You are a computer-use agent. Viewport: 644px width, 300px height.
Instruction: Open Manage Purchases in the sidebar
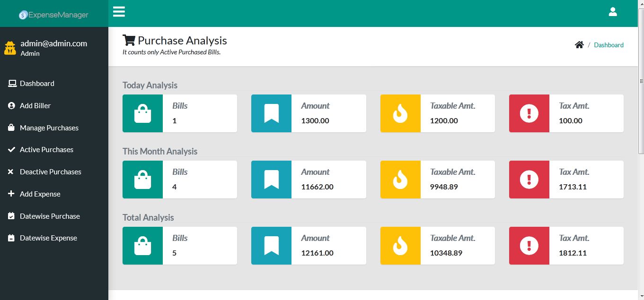click(49, 128)
